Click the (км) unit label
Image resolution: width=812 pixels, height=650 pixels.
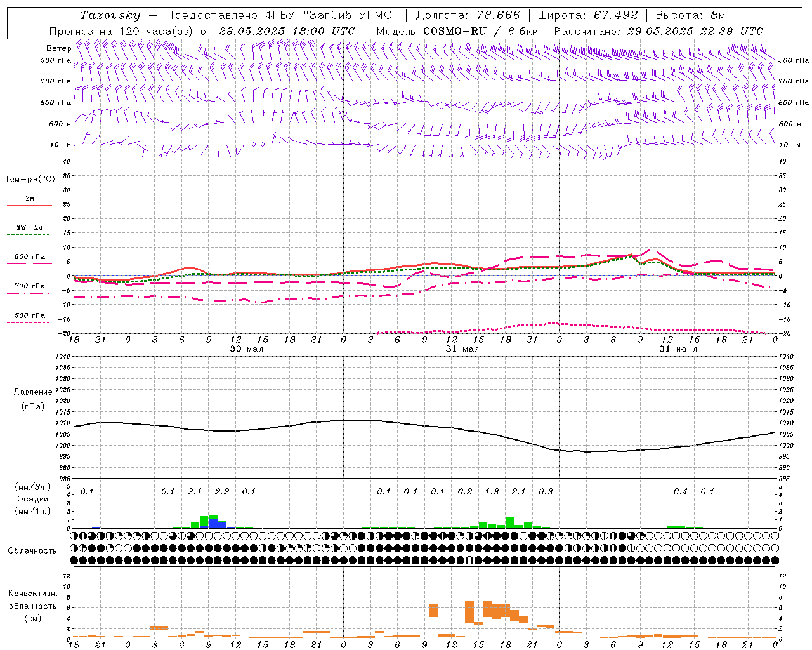point(32,619)
